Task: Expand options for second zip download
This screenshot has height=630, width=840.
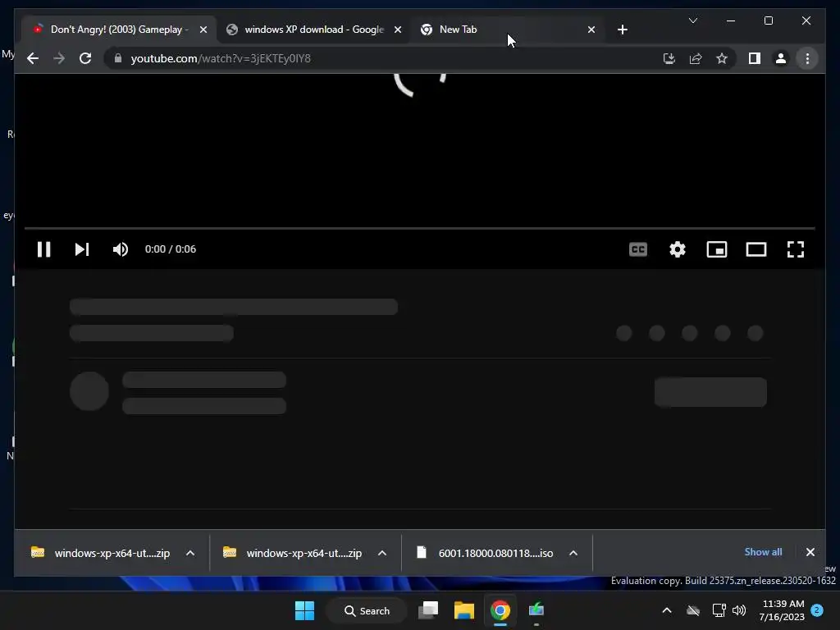Action: 382,553
